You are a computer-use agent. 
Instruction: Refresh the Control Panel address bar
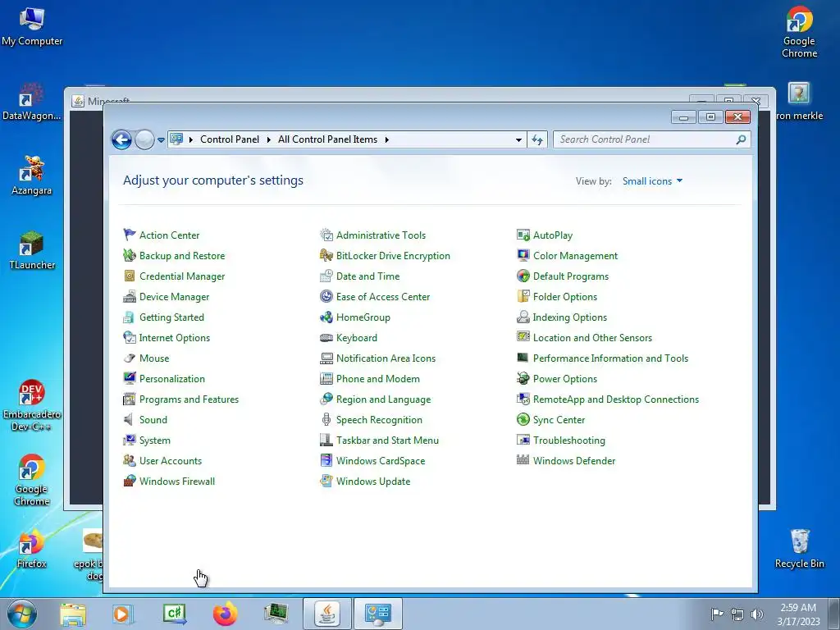[537, 139]
